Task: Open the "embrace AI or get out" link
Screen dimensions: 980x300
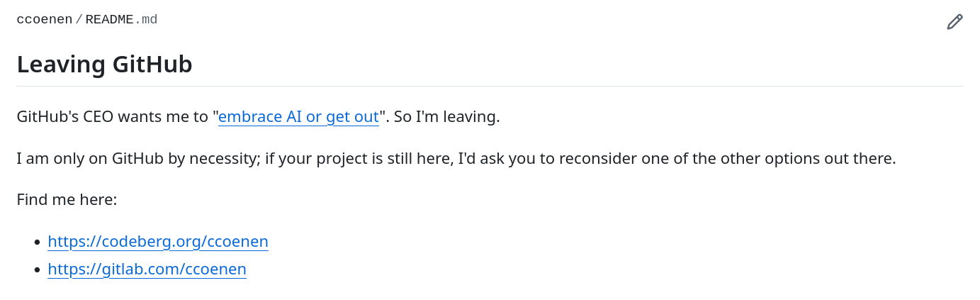Action: click(x=298, y=116)
